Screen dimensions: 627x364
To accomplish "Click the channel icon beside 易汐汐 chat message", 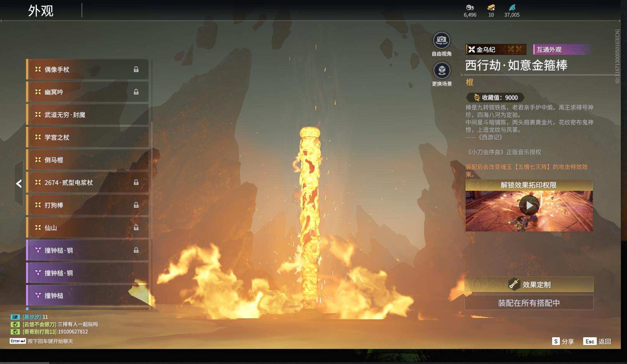I will coord(15,317).
